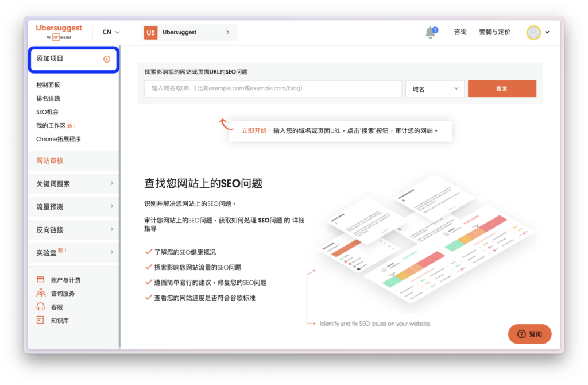Click the user avatar icon
This screenshot has width=588, height=385.
pos(533,33)
